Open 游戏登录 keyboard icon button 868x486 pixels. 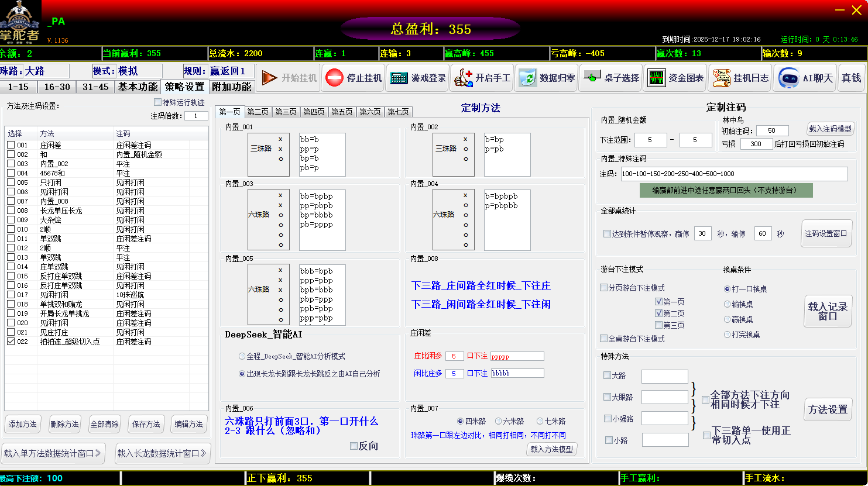coord(399,78)
